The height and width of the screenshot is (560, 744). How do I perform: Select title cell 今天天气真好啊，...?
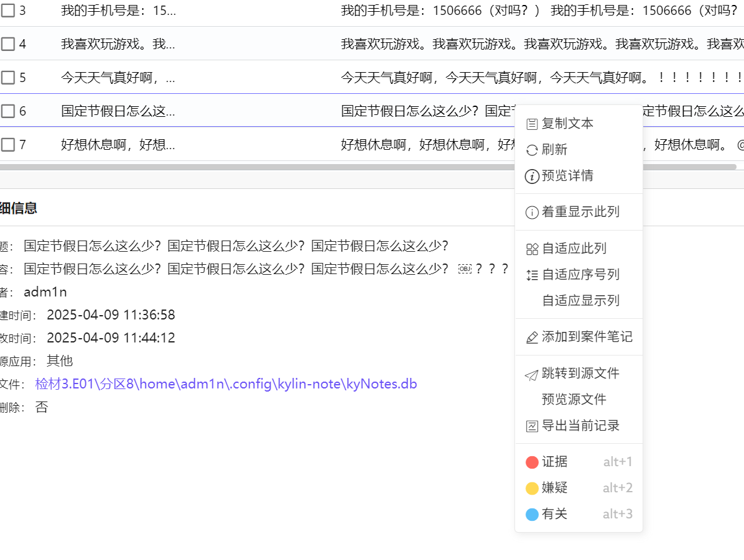tap(118, 77)
